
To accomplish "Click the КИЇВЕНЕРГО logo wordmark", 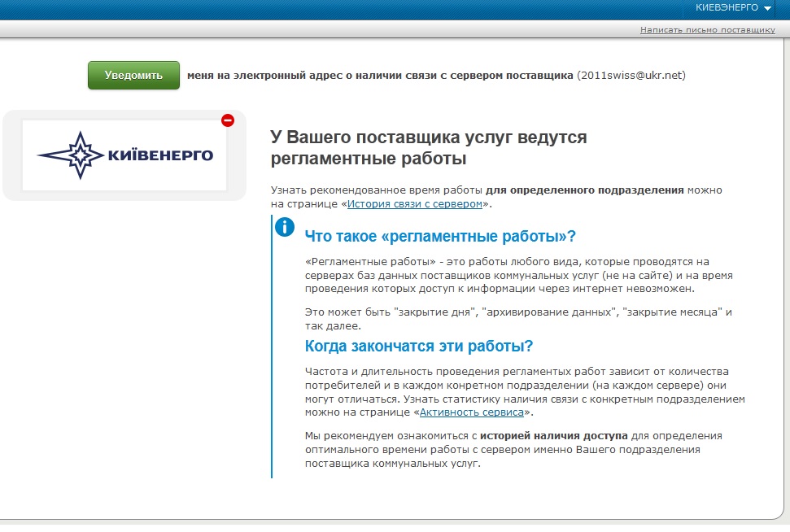I will (x=160, y=155).
